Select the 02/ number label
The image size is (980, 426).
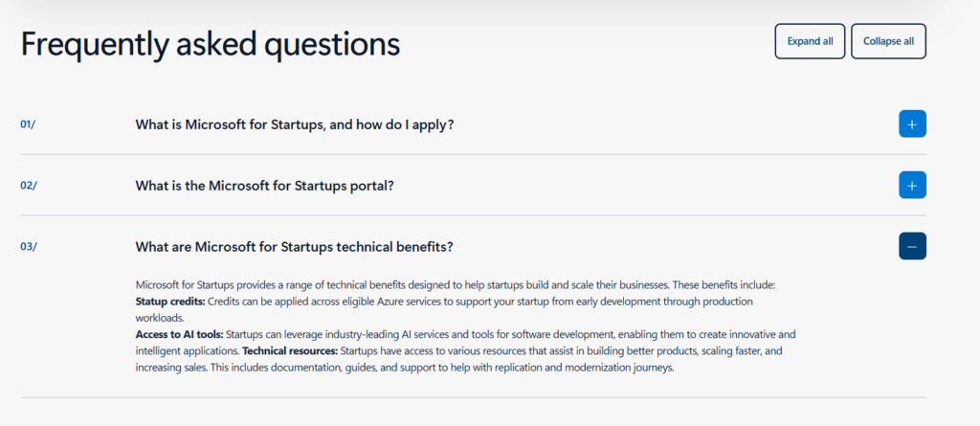28,186
